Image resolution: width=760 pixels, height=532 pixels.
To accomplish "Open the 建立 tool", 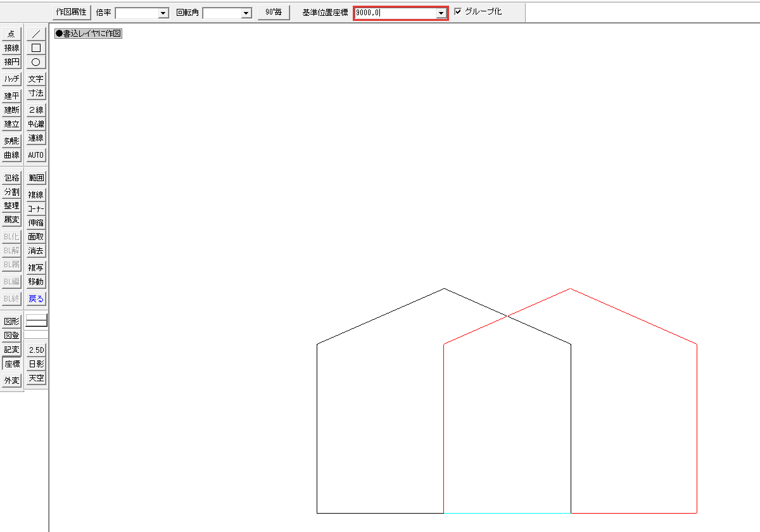I will 11,124.
